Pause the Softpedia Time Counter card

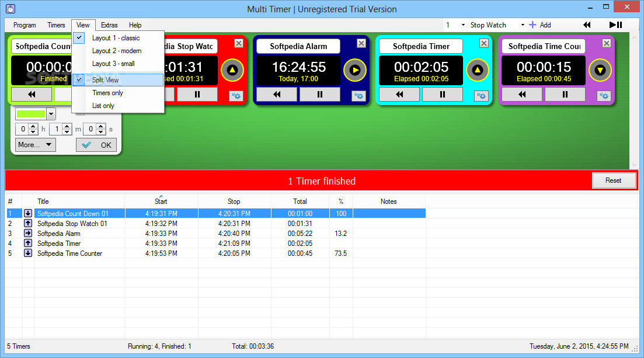tap(565, 95)
